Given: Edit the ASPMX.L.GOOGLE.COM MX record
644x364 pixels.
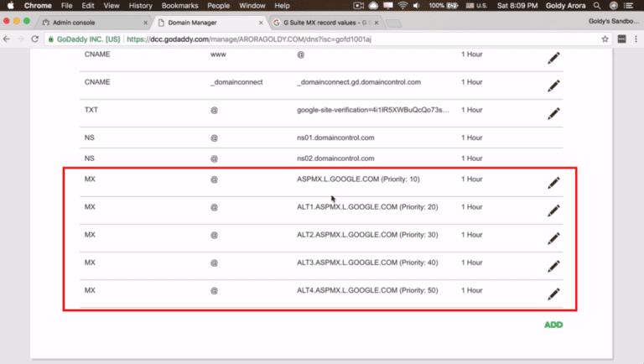Looking at the screenshot, I should point(553,183).
